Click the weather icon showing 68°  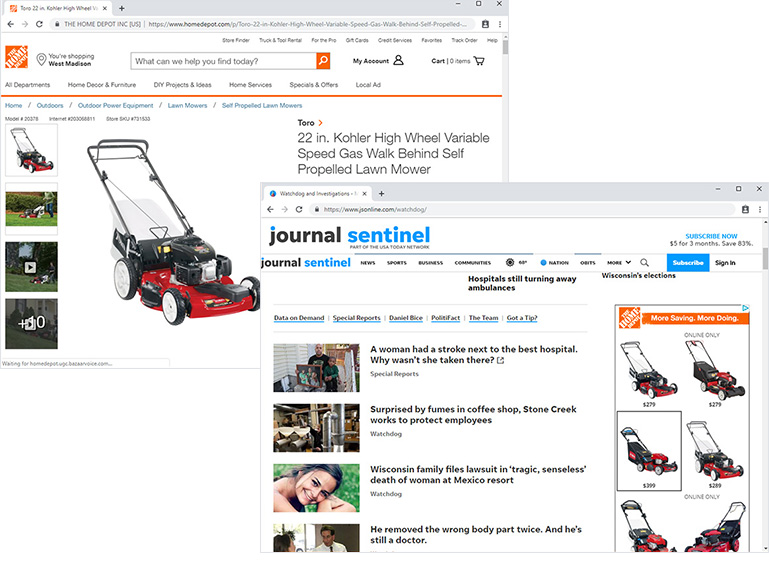(x=510, y=263)
